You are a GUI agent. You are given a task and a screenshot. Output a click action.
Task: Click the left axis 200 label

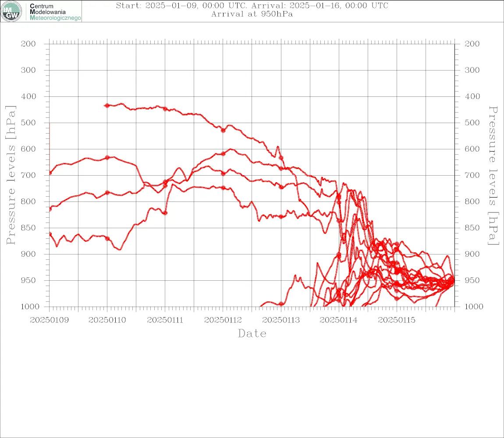(x=28, y=44)
